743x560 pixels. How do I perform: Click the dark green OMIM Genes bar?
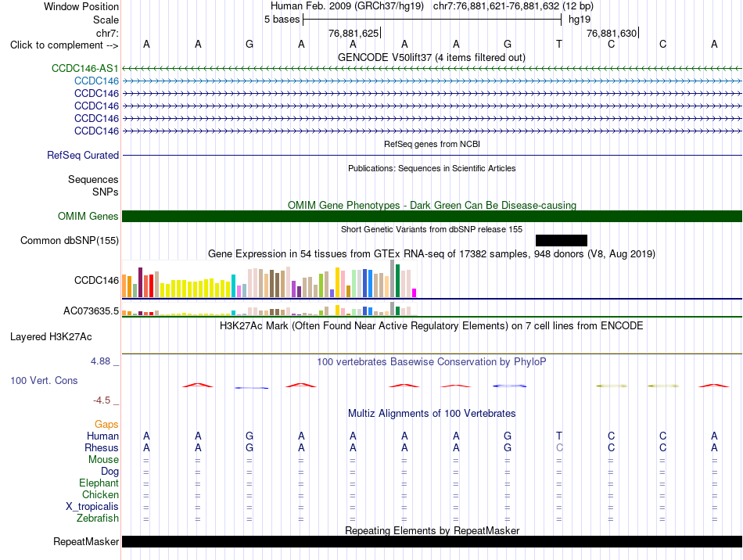(432, 216)
